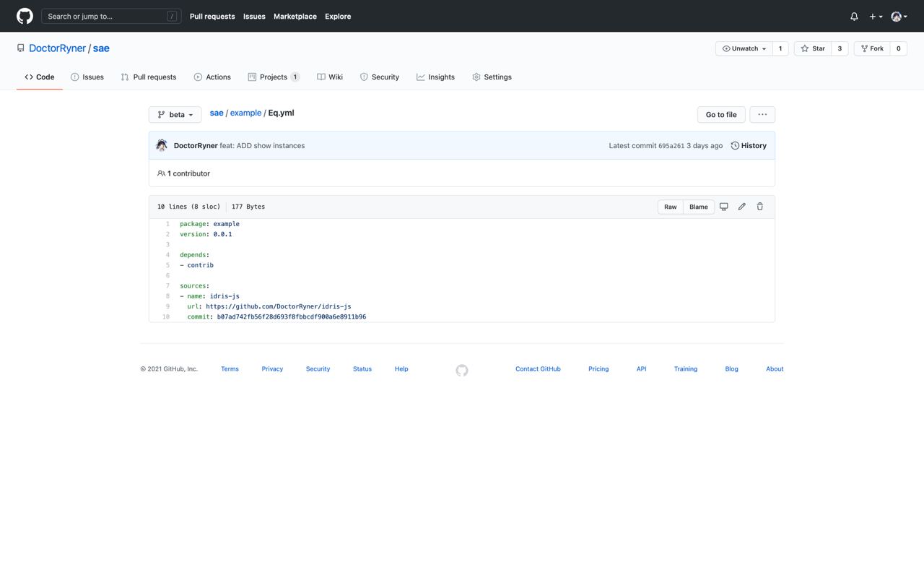Open Status footer link
The image size is (924, 578).
(362, 369)
